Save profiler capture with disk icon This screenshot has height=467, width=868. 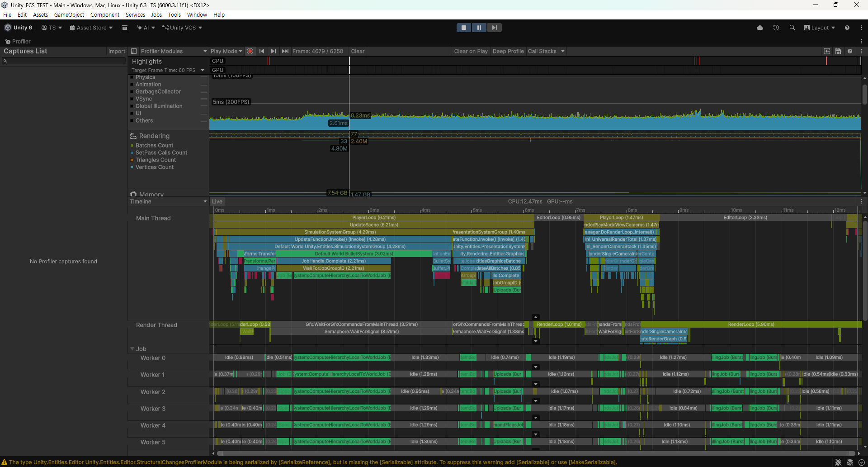coord(838,51)
